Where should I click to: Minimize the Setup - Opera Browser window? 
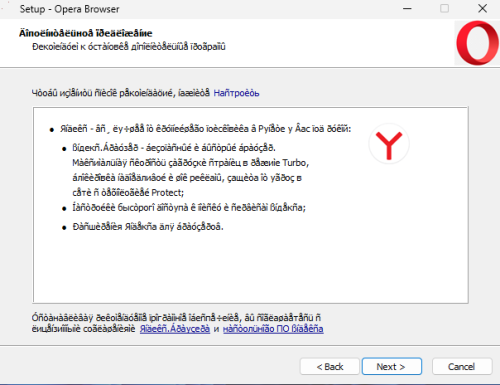pyautogui.click(x=407, y=9)
